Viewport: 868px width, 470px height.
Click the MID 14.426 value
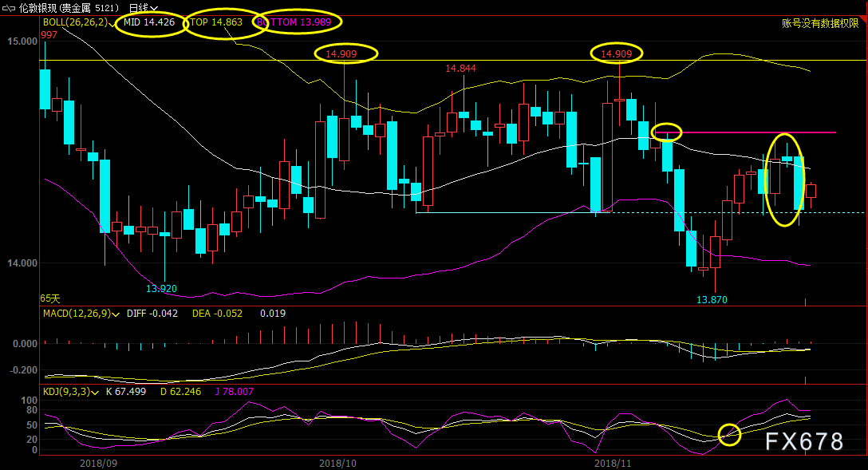tap(149, 22)
